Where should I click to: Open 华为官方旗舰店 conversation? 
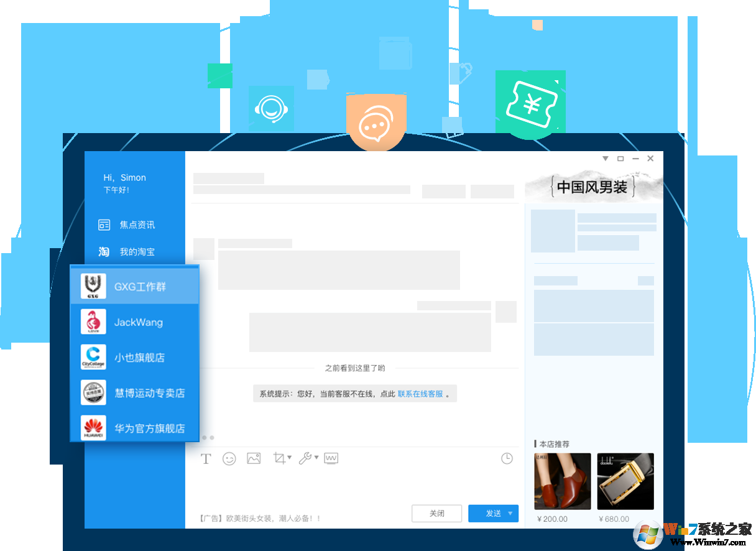click(132, 428)
